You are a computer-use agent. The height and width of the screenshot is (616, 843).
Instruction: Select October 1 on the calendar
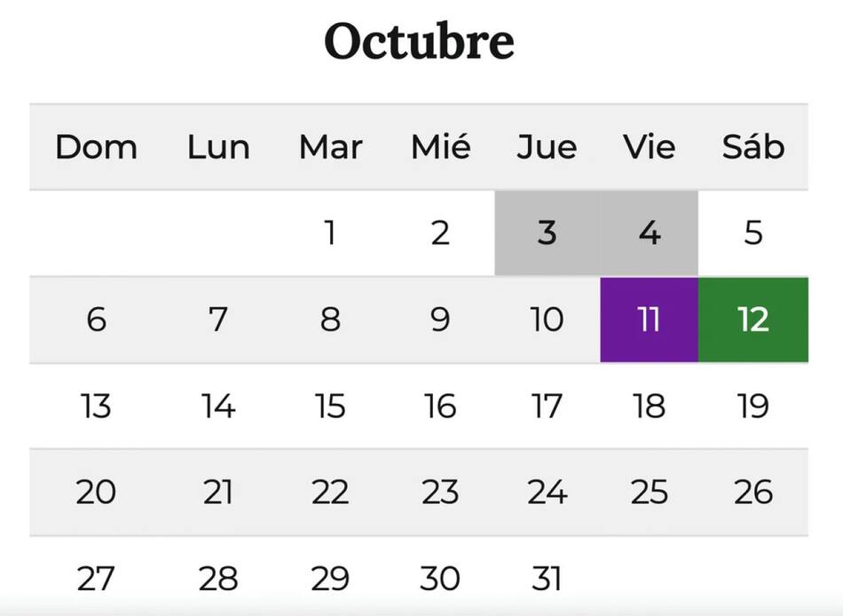coord(330,233)
